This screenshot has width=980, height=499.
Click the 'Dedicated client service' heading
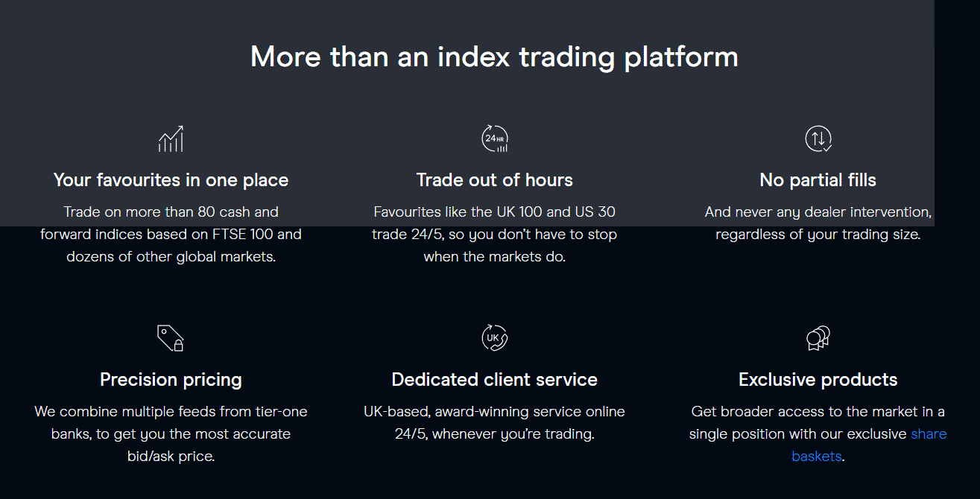(x=495, y=380)
